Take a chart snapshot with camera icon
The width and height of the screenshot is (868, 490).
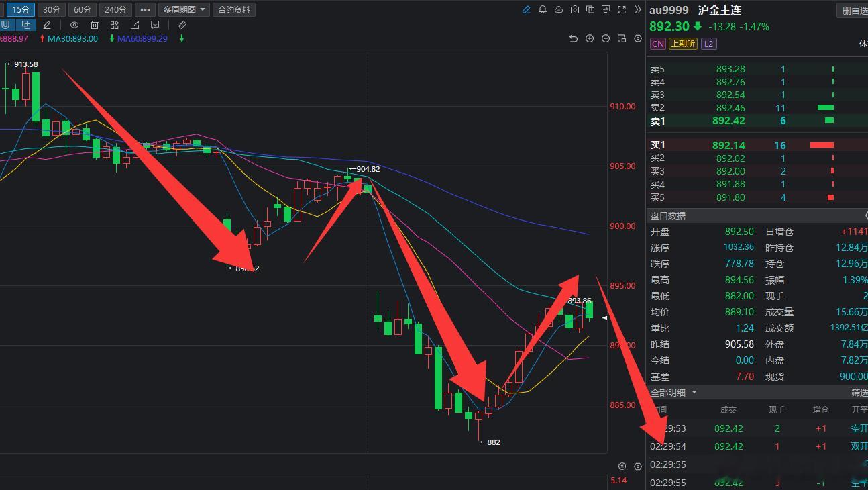click(x=575, y=9)
